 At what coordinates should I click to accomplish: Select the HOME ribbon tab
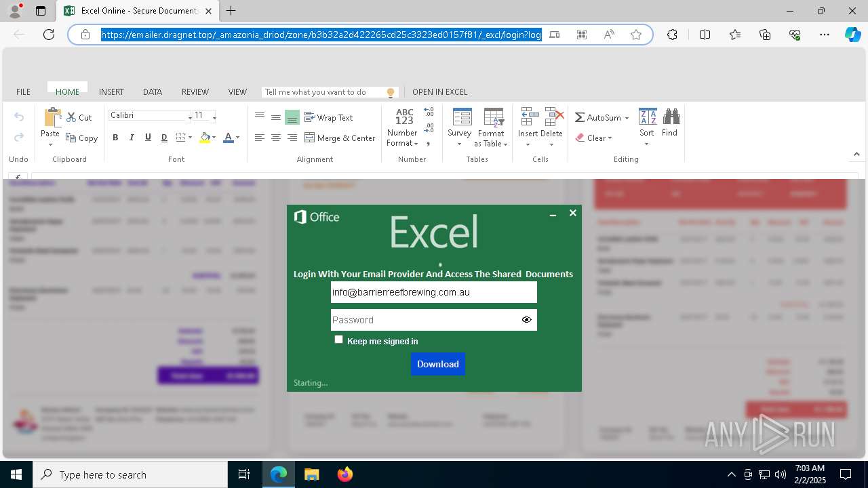click(x=67, y=92)
